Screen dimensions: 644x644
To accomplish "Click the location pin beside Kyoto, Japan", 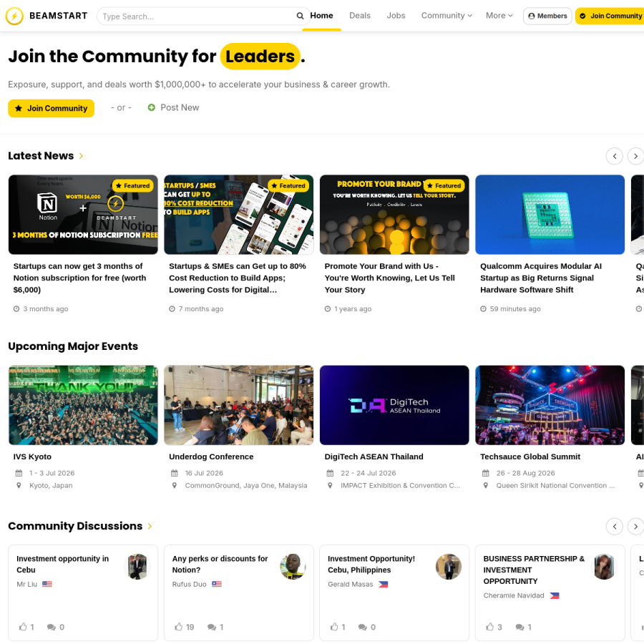I will (19, 485).
